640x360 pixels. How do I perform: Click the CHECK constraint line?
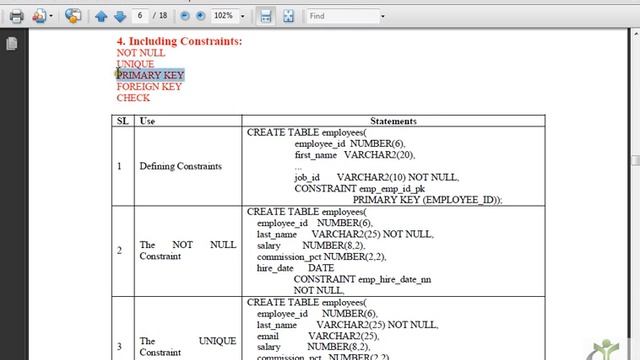click(133, 98)
